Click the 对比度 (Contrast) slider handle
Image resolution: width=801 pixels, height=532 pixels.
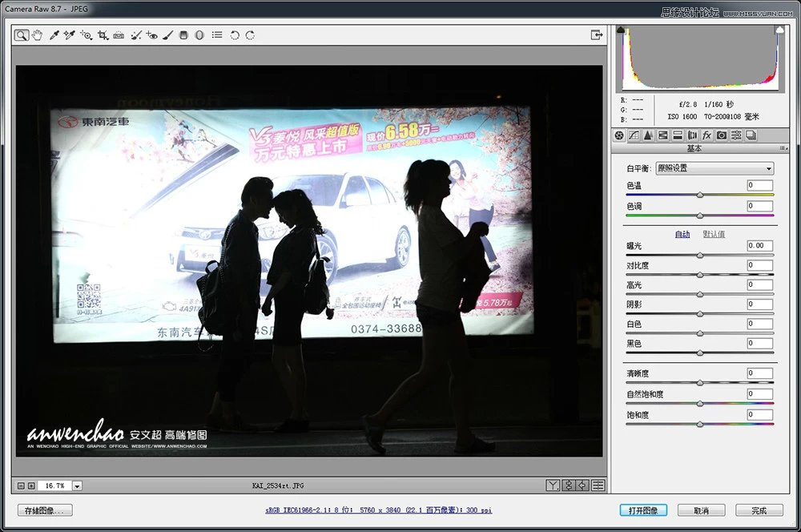click(700, 275)
